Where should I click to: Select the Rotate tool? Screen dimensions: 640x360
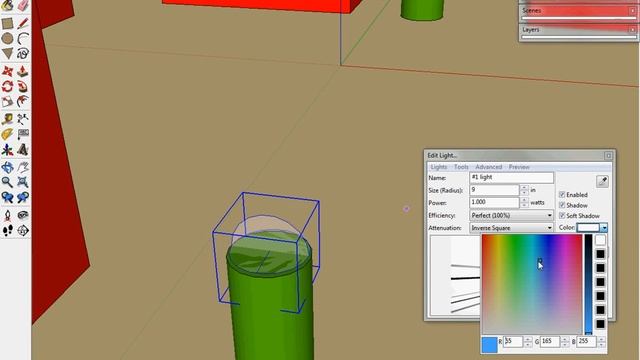(7, 86)
